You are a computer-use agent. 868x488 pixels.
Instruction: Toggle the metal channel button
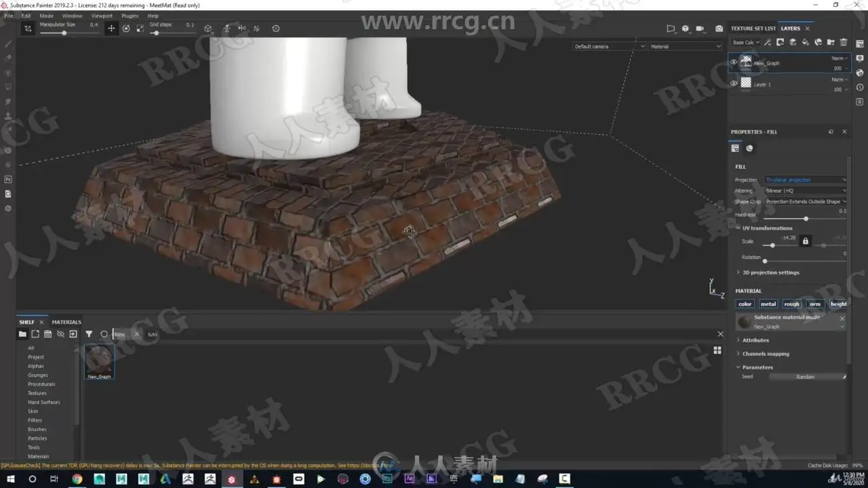pyautogui.click(x=768, y=304)
